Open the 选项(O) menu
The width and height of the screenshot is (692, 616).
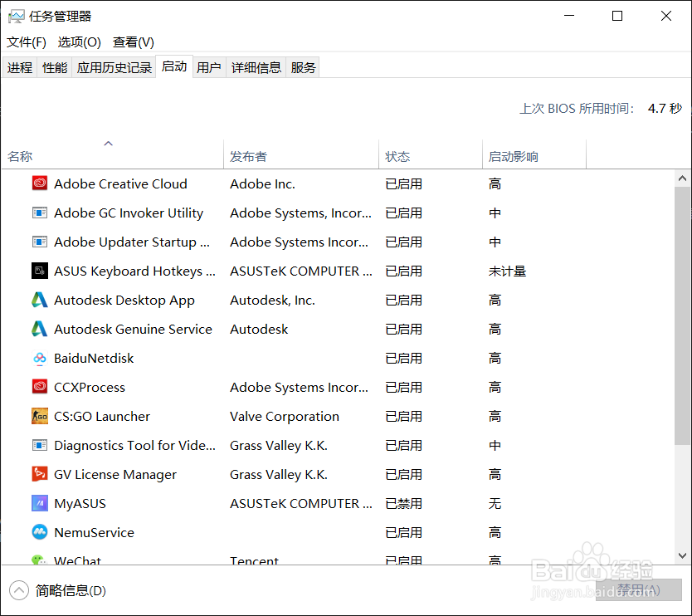[x=80, y=42]
